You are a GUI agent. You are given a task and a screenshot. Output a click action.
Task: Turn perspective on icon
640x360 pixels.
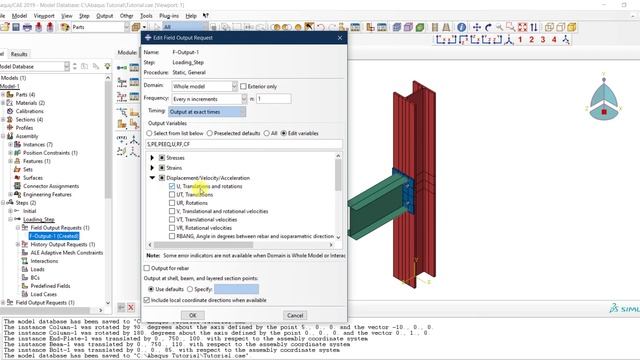point(446,27)
